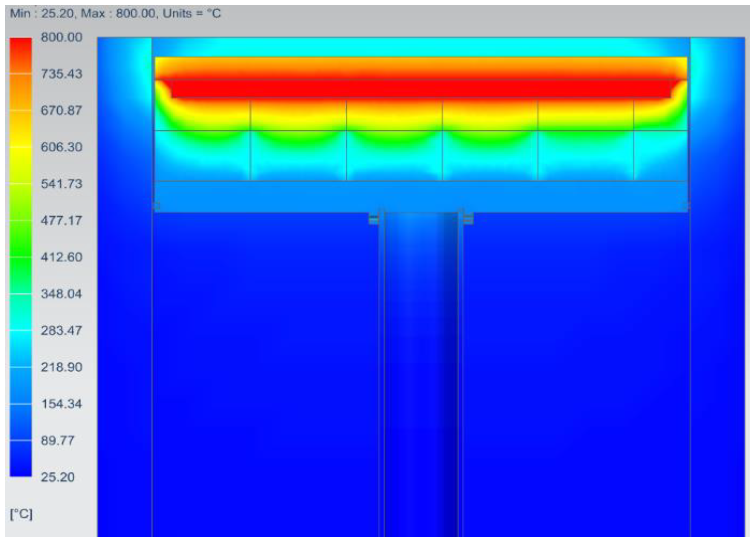This screenshot has height=543, width=756.
Task: Click the 800.00 legend maximum label
Action: pos(61,37)
